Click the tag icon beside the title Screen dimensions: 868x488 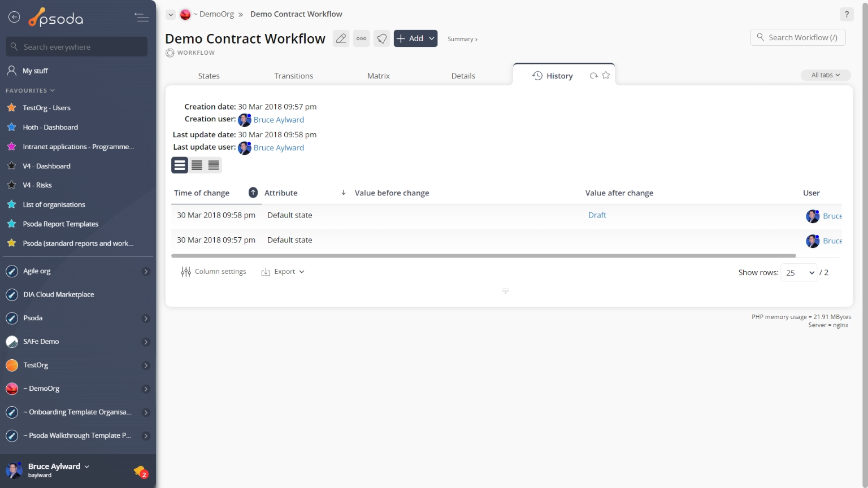coord(382,38)
